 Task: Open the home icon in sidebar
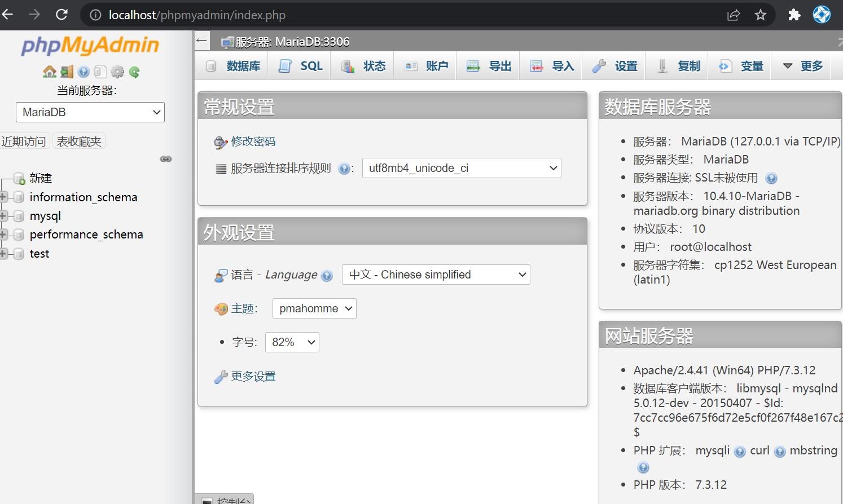(50, 72)
